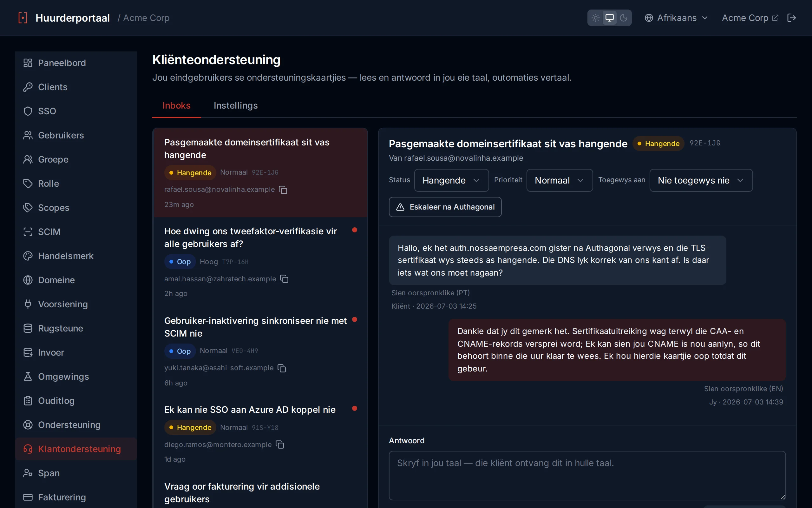Select the Inboks tab
This screenshot has width=812, height=508.
point(176,105)
